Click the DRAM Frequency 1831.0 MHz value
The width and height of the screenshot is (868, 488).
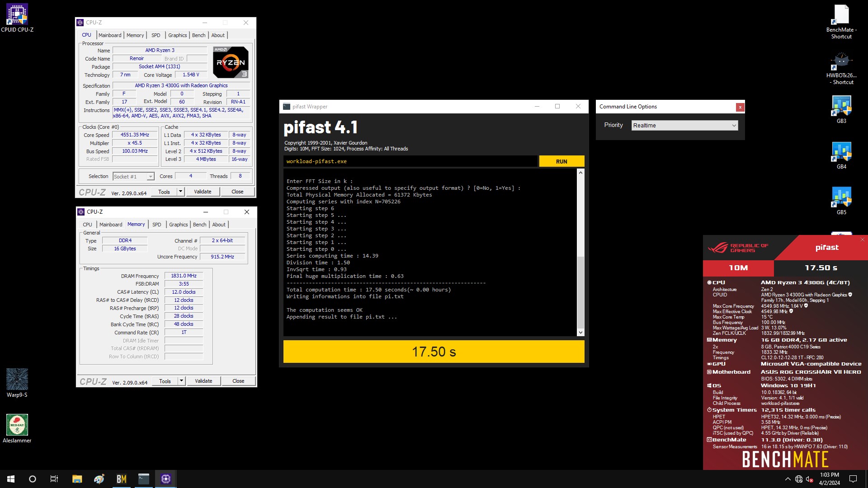coord(184,276)
